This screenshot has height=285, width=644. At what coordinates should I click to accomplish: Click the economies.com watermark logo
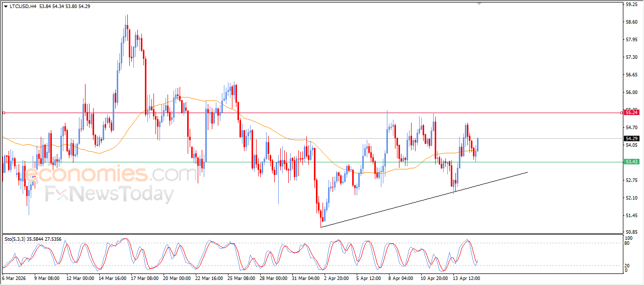pyautogui.click(x=112, y=174)
